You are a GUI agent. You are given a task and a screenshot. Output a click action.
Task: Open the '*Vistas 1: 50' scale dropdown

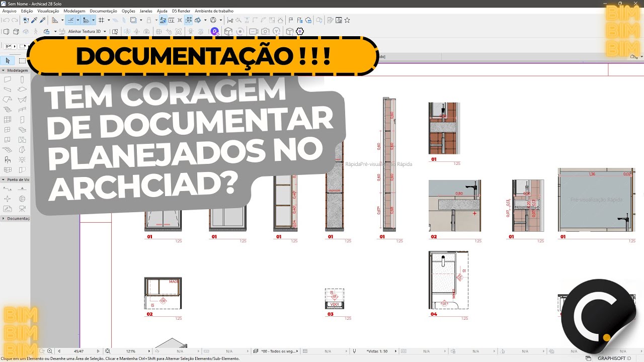pos(377,351)
